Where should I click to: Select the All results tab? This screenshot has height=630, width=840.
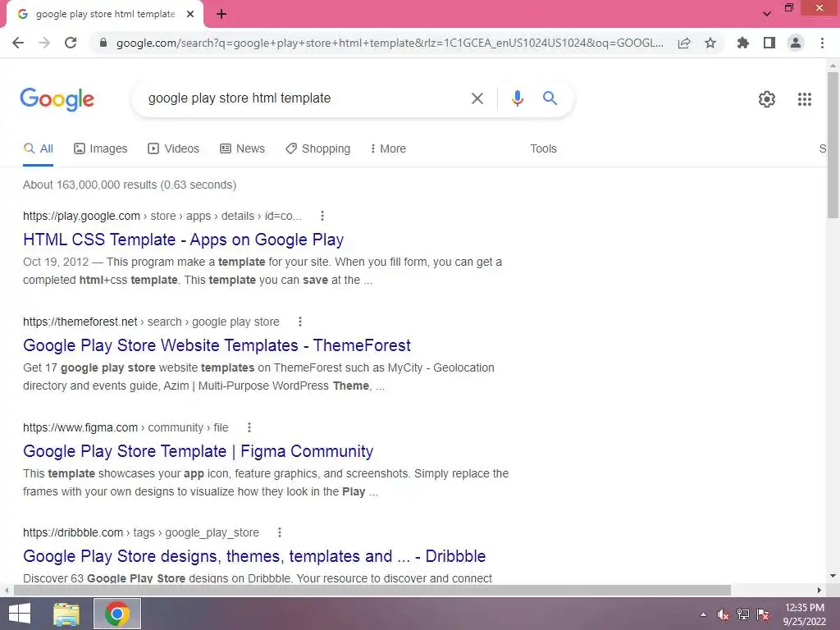click(38, 149)
